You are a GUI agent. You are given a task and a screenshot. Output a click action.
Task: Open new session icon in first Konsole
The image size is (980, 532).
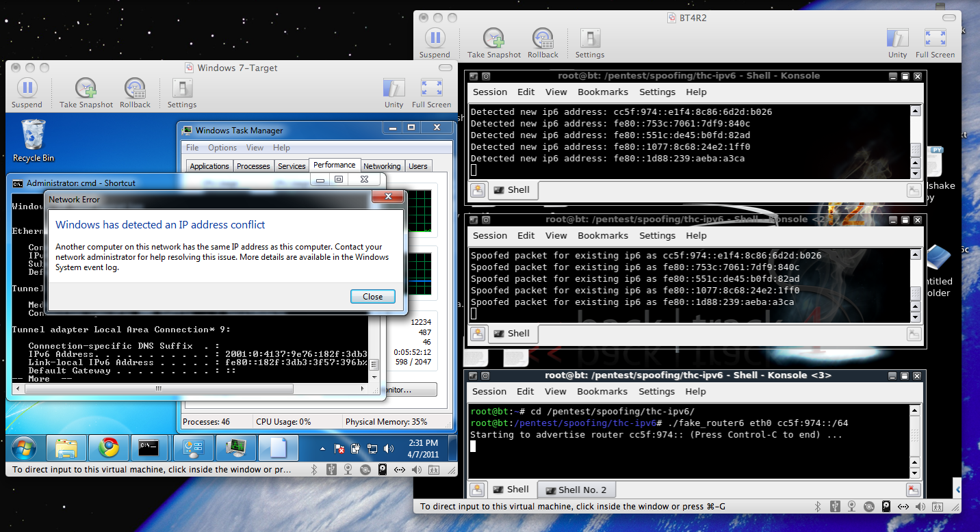(x=478, y=190)
